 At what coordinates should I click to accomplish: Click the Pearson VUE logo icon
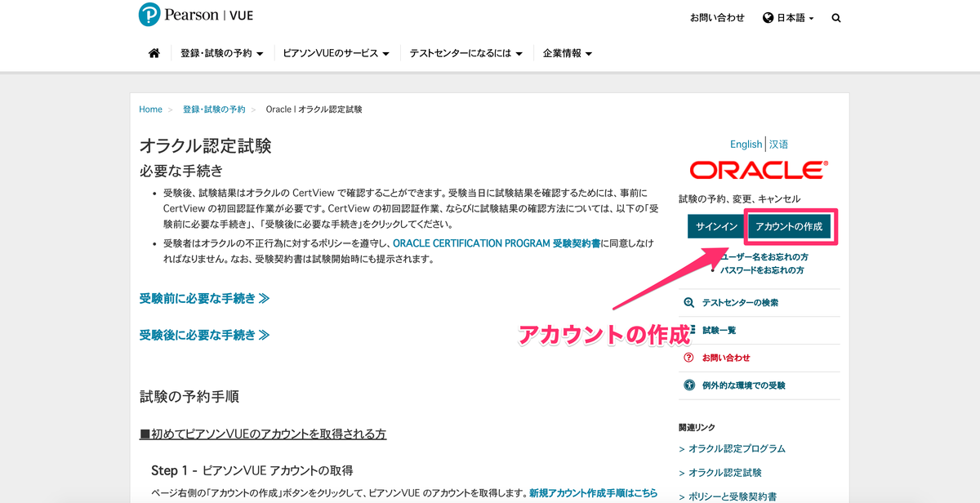tap(148, 15)
